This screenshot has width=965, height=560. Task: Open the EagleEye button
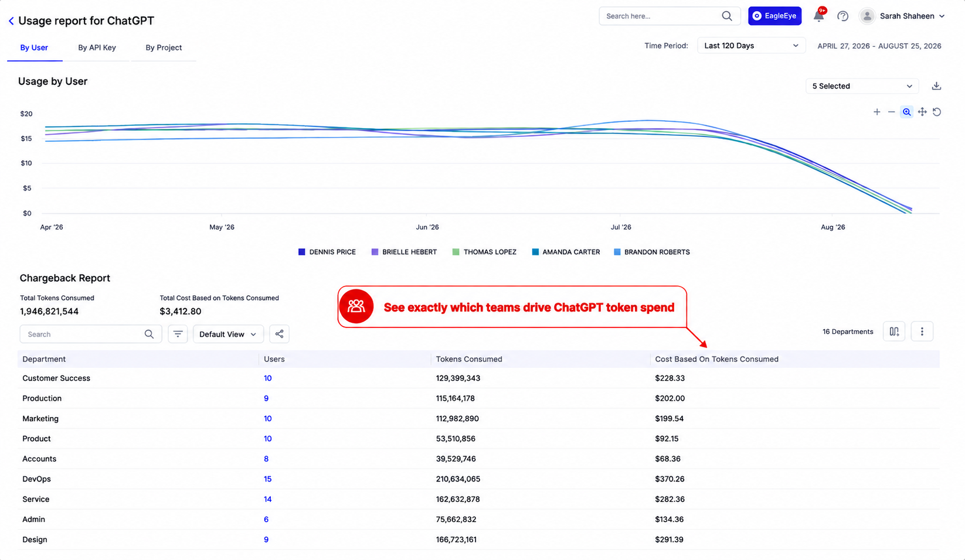pyautogui.click(x=775, y=16)
